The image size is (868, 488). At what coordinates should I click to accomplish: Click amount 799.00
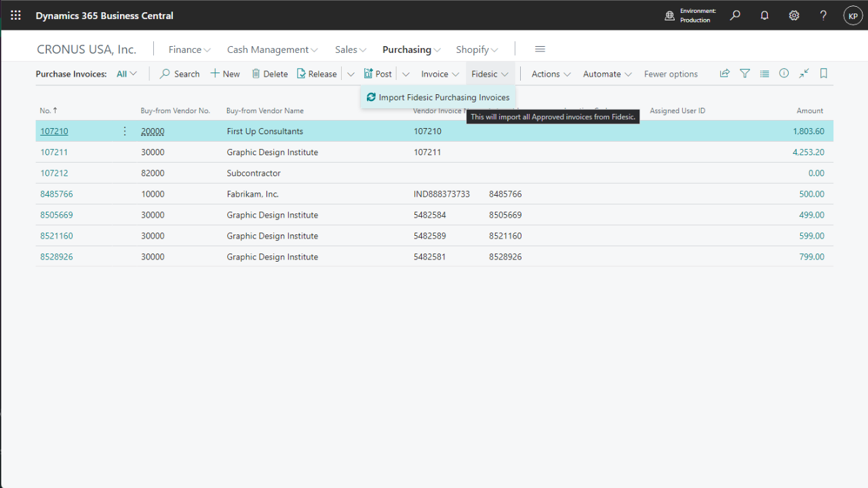[x=812, y=258]
